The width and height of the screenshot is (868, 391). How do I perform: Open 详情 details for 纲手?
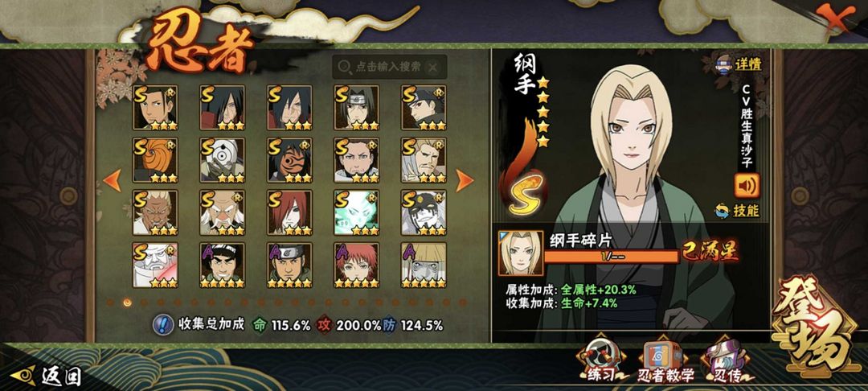click(x=739, y=64)
